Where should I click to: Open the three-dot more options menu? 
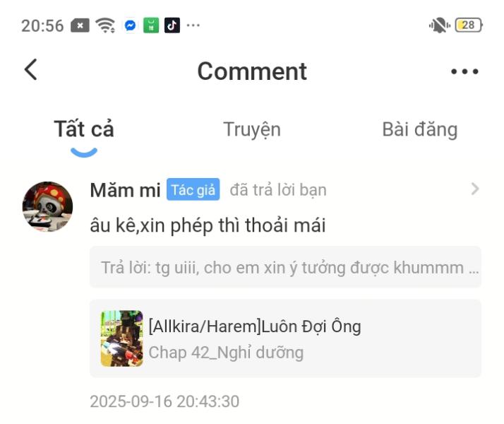(464, 71)
